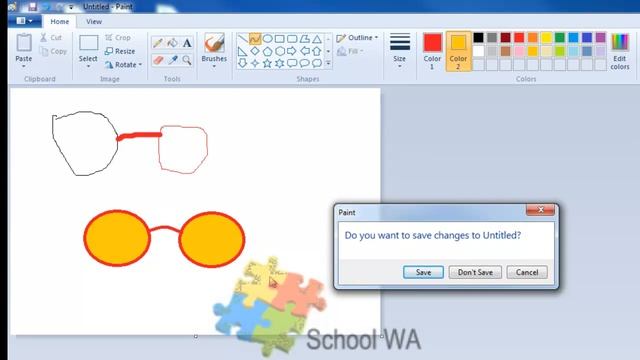Viewport: 640px width, 360px height.
Task: Click Don't Save in the dialog
Action: pos(475,272)
